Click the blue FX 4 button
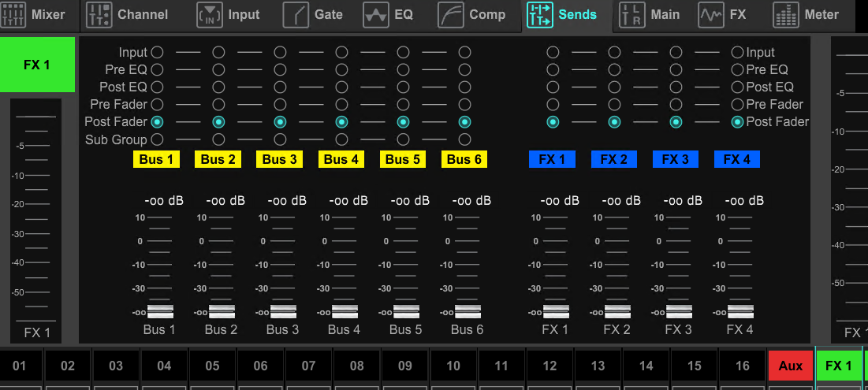 (737, 159)
